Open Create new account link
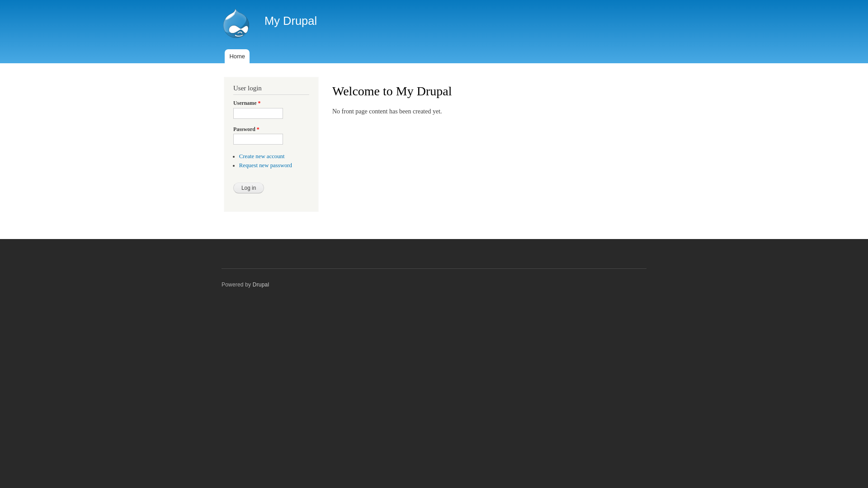The height and width of the screenshot is (488, 868). [262, 156]
